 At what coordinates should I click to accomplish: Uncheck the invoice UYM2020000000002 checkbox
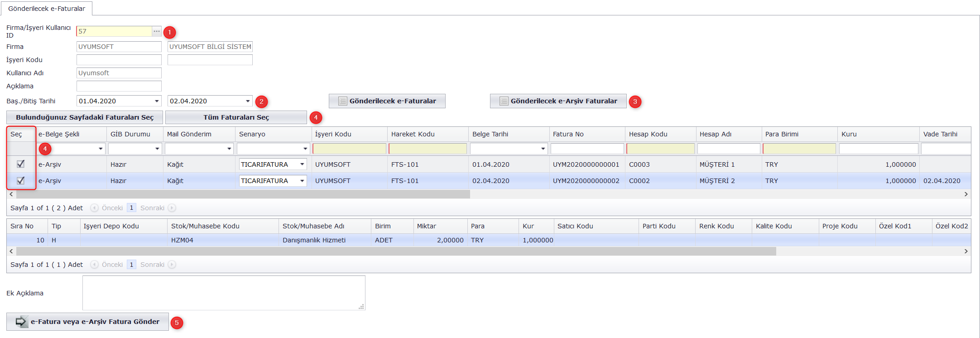click(20, 180)
